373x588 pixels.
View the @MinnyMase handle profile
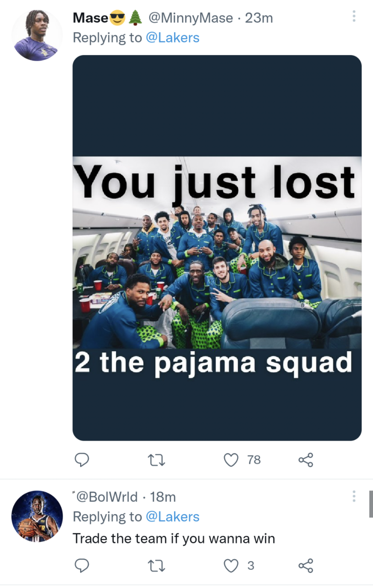click(191, 18)
